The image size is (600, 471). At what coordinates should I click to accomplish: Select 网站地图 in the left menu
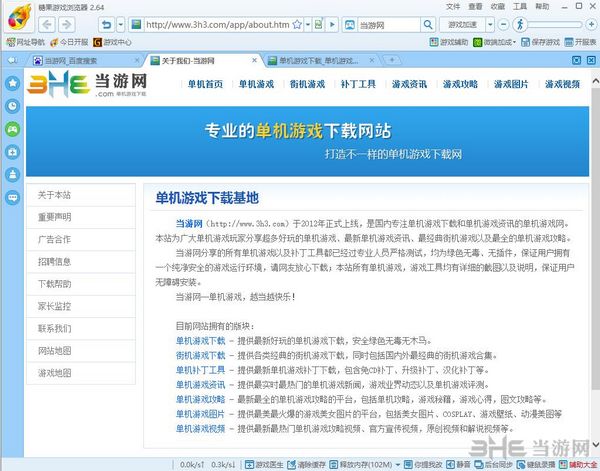pyautogui.click(x=81, y=350)
